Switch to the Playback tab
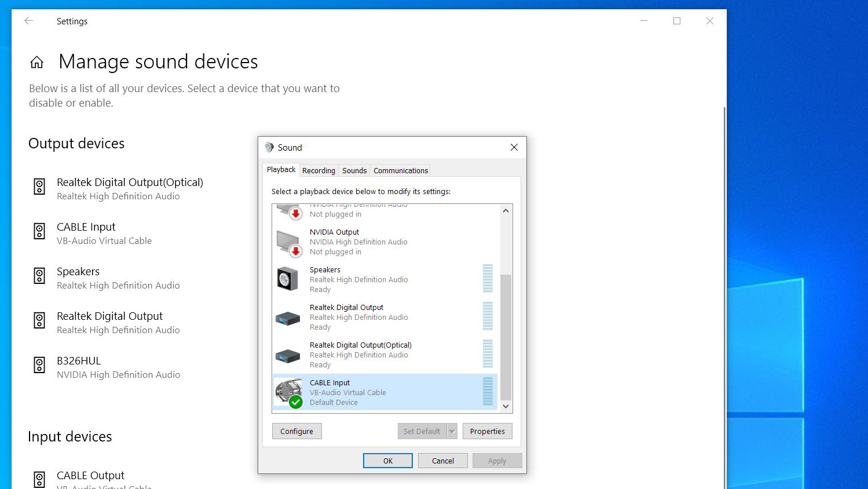 [281, 169]
